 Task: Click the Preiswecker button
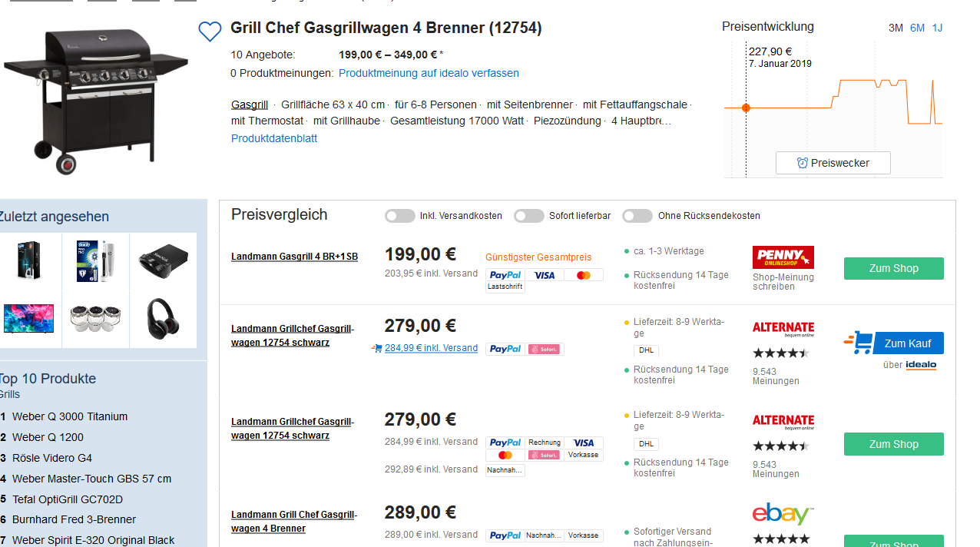[x=833, y=163]
